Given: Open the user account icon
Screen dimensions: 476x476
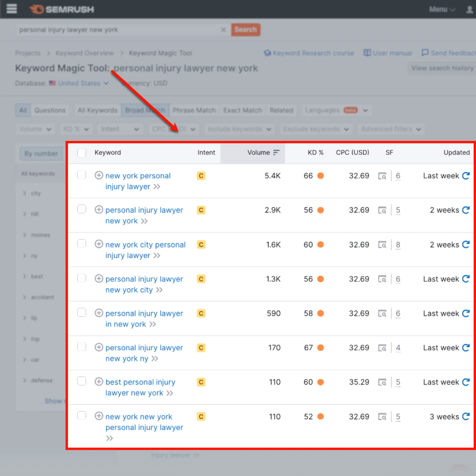Looking at the screenshot, I should point(469,9).
